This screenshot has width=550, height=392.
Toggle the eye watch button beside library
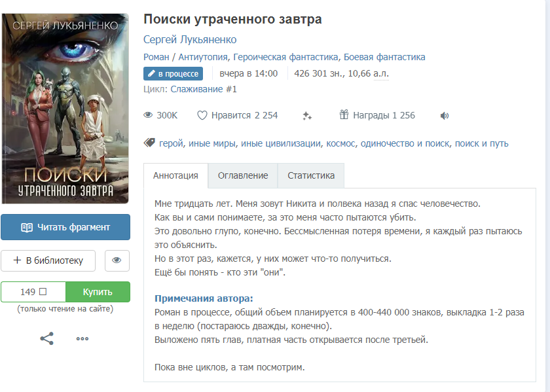coord(117,260)
